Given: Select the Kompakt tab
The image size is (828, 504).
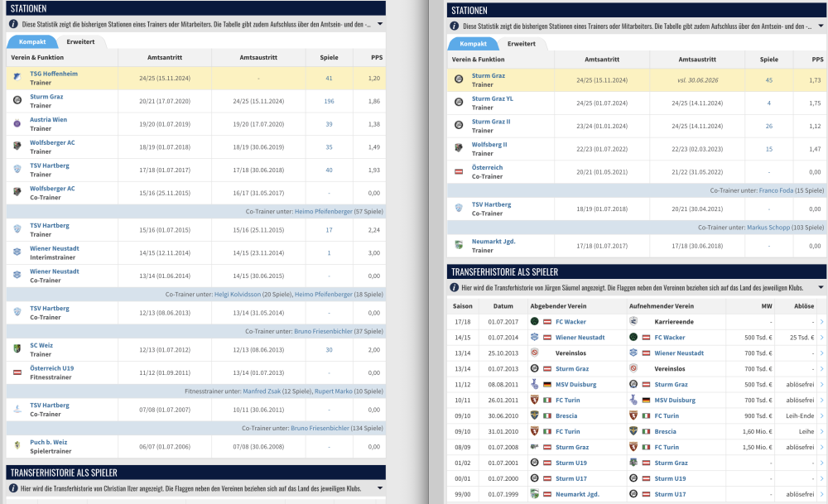Looking at the screenshot, I should tap(34, 41).
